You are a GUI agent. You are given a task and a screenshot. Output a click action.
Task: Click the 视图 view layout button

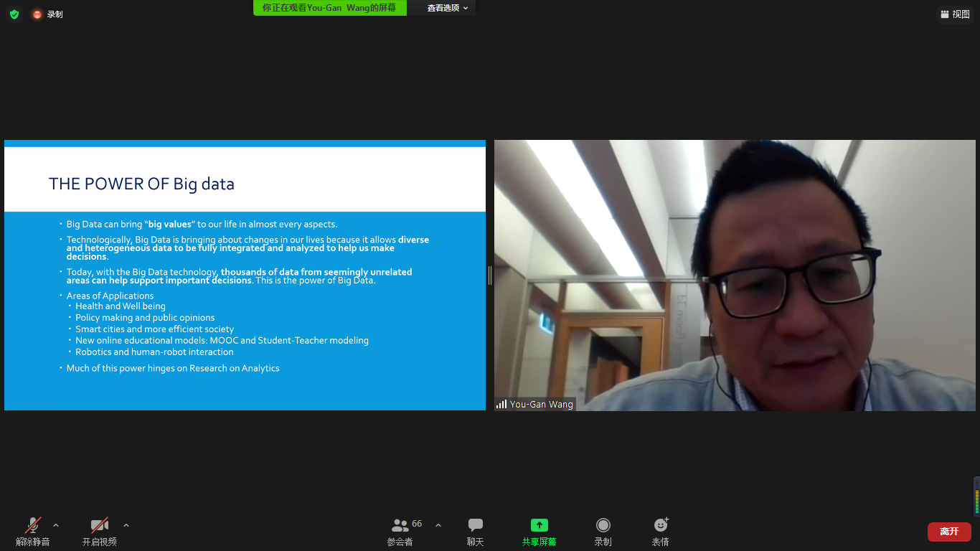(955, 14)
